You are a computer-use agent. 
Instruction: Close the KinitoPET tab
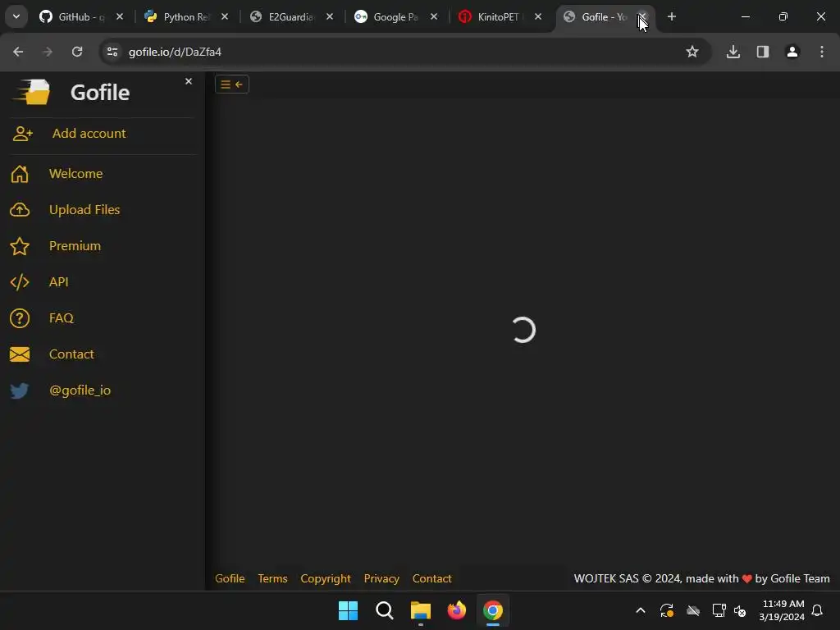pyautogui.click(x=538, y=17)
